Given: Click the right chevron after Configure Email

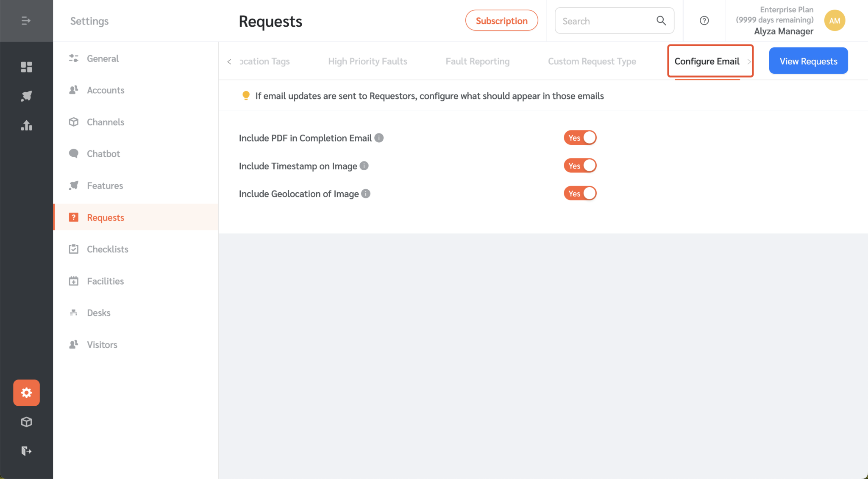Looking at the screenshot, I should point(749,61).
